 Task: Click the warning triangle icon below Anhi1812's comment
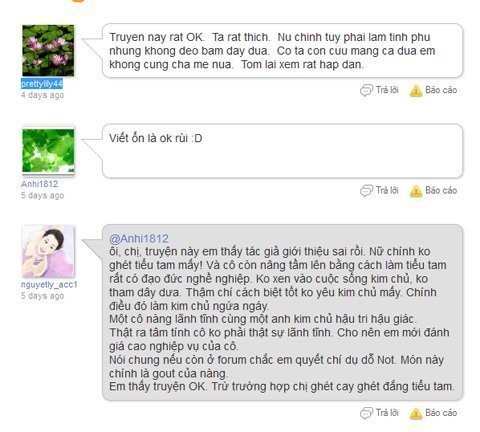[416, 191]
